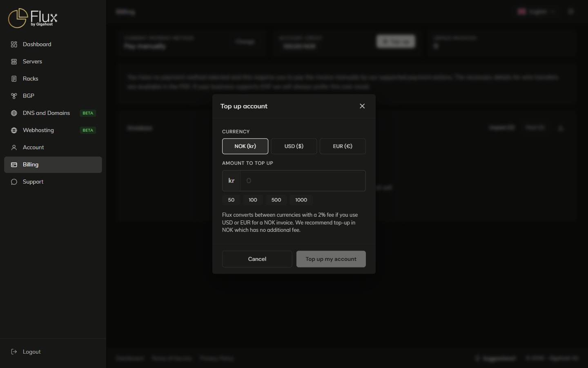
Task: Click the DNS and Domains globe icon
Action: coord(14,113)
